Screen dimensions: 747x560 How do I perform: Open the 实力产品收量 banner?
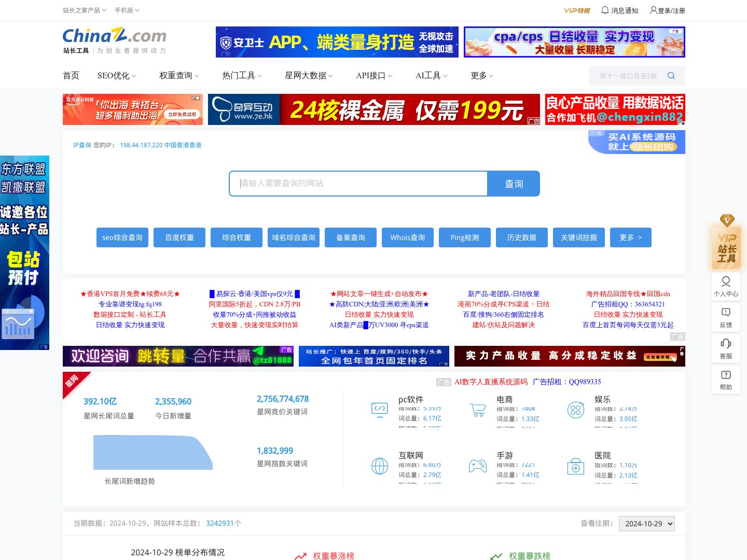tap(570, 356)
